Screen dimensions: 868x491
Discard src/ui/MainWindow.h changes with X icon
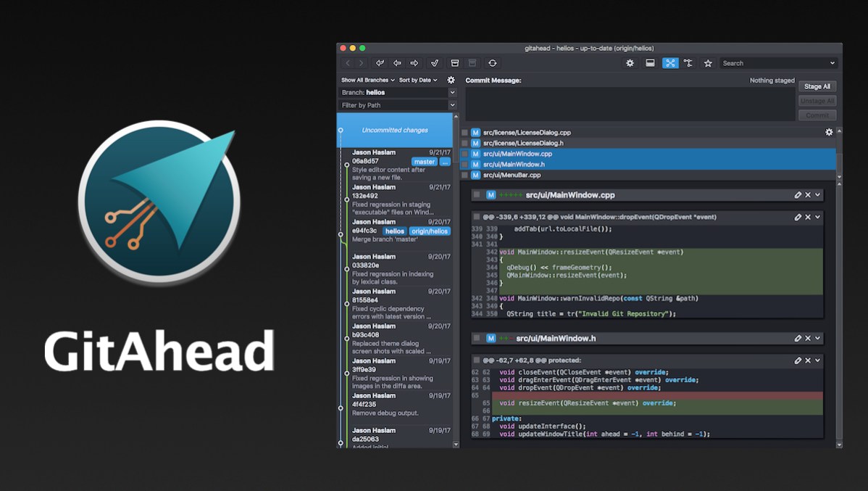pyautogui.click(x=808, y=338)
